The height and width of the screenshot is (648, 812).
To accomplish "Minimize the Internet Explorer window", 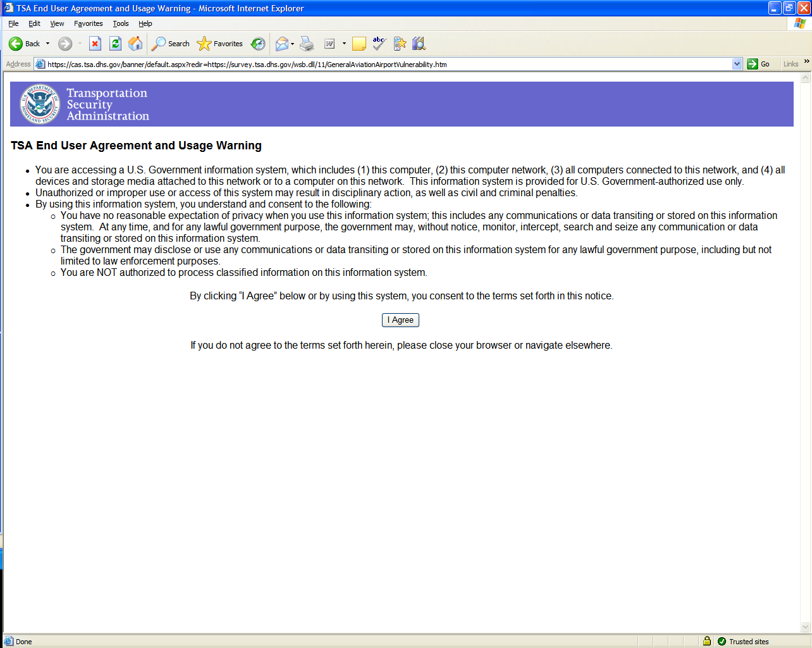I will [x=775, y=8].
